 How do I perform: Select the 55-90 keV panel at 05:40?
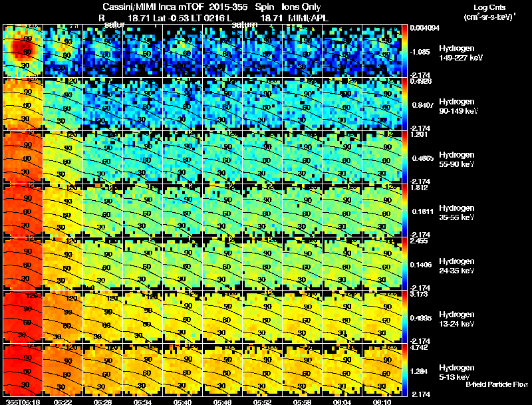point(182,157)
